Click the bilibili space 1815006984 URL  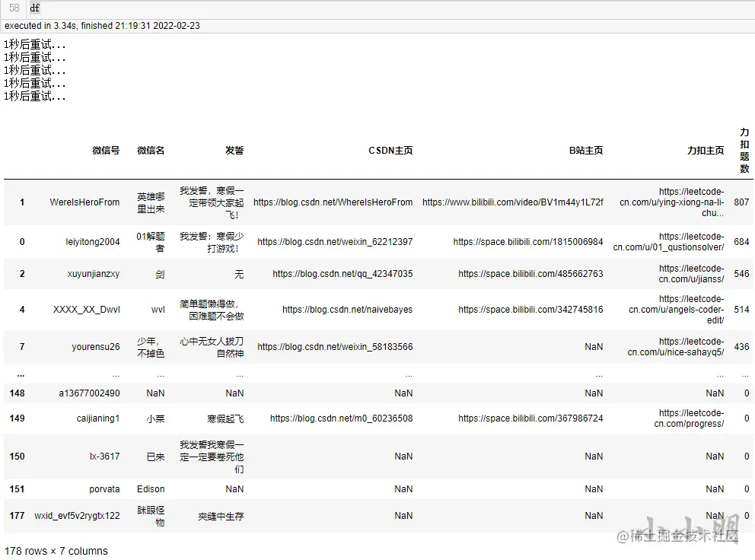tap(528, 242)
